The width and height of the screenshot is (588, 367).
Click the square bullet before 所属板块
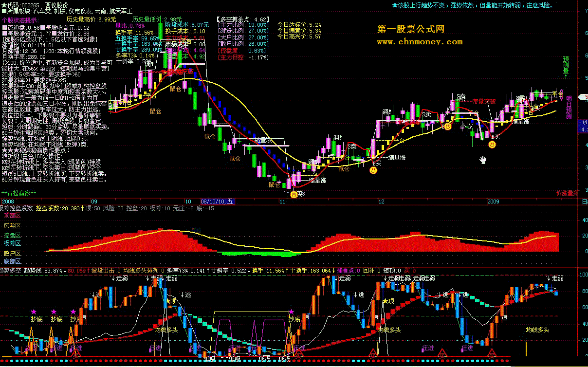pos(4,11)
